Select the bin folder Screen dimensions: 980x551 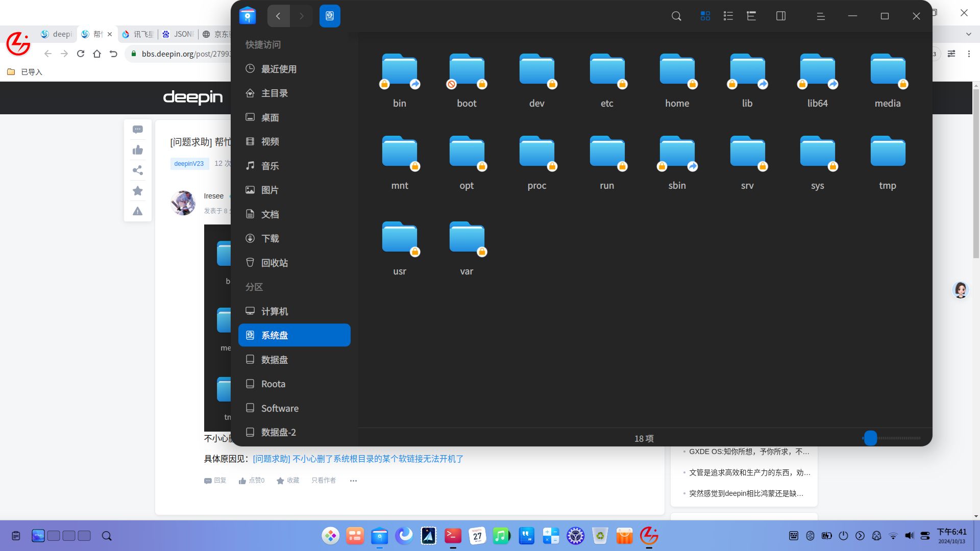pos(400,80)
